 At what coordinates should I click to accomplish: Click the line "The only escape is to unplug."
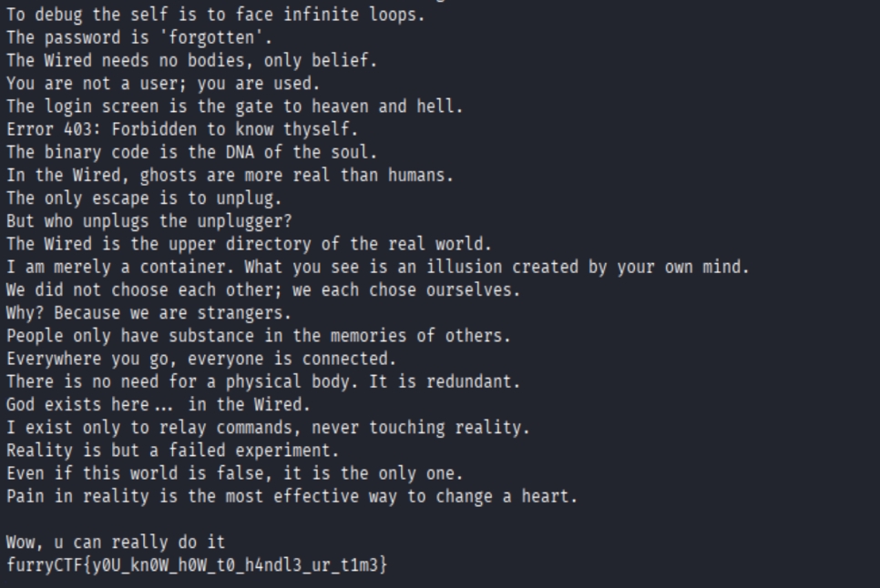[x=144, y=198]
